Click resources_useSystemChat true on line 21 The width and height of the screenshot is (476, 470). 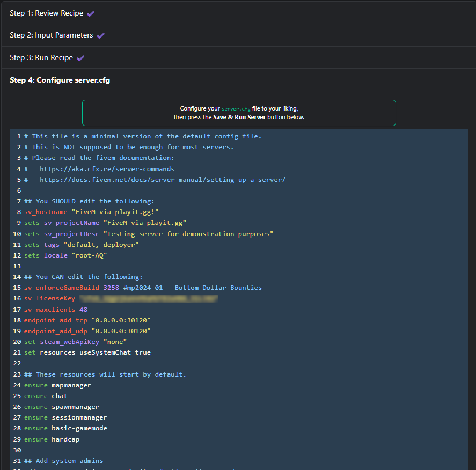pyautogui.click(x=96, y=352)
